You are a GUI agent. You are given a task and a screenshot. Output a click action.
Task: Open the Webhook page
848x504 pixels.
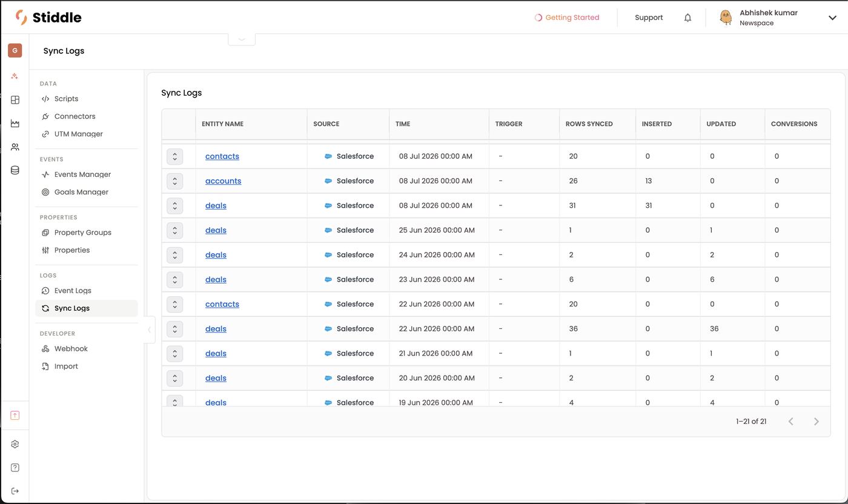[87, 349]
